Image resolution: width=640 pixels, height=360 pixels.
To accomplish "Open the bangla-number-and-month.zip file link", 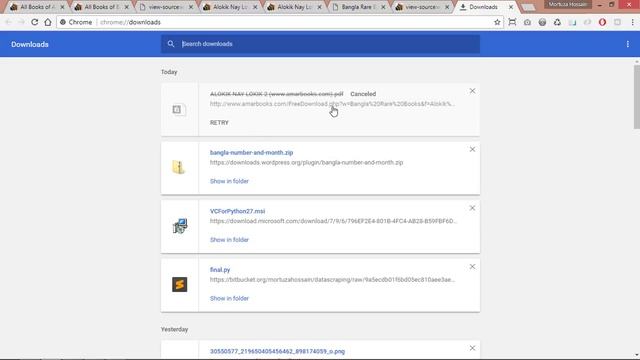I will [251, 153].
